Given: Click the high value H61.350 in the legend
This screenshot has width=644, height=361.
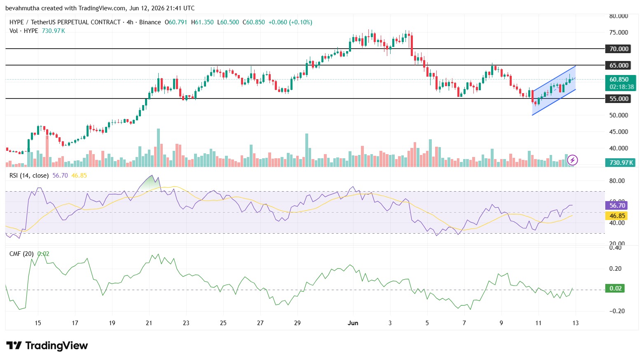Looking at the screenshot, I should [202, 22].
